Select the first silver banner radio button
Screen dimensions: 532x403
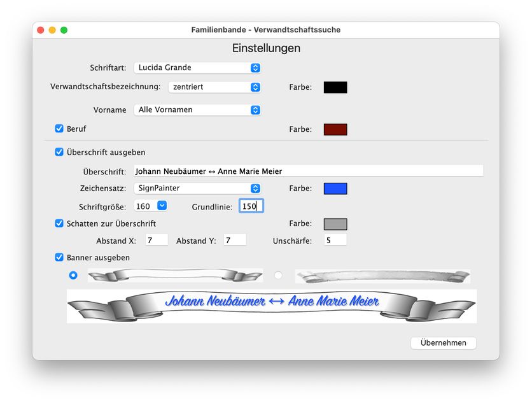(73, 275)
